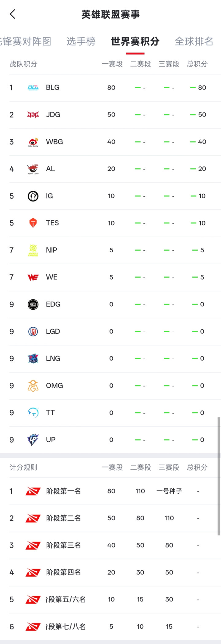The image size is (221, 644).
Task: Click the NIP team logo
Action: coord(33,250)
